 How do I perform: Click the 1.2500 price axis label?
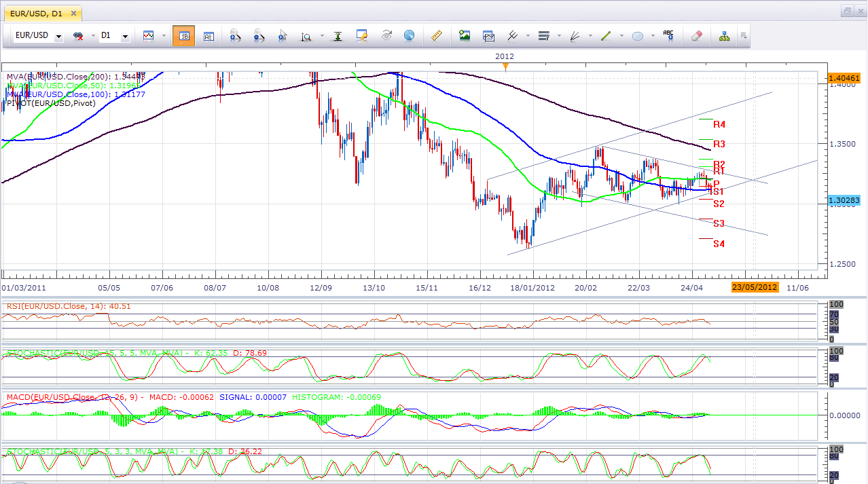pyautogui.click(x=842, y=265)
